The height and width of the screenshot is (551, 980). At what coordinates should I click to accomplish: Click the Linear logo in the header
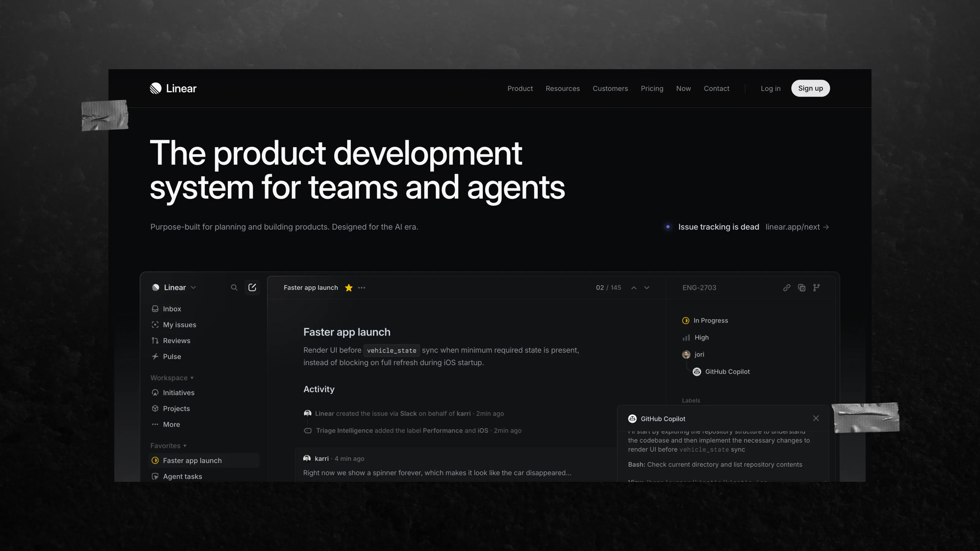173,88
